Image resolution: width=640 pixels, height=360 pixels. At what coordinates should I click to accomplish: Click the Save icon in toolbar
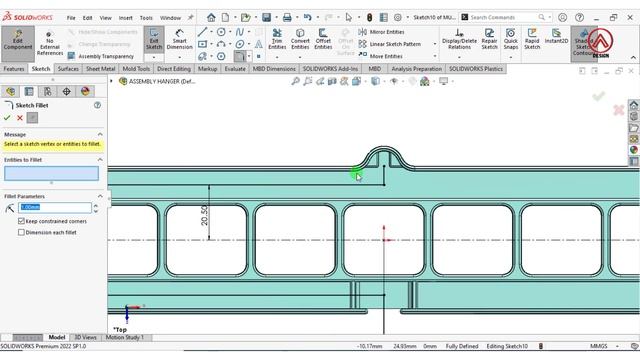[x=267, y=17]
